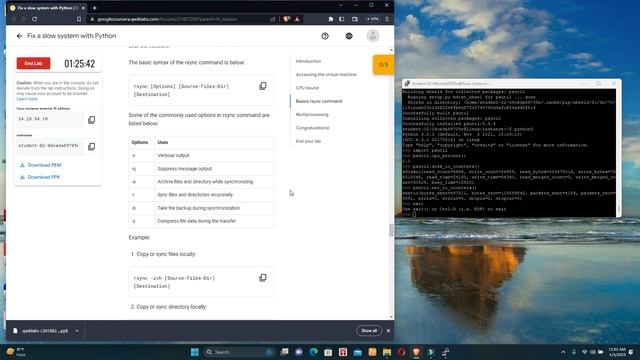Click the page vertical scrollbar thumb
This screenshot has height=360, width=640.
coord(391,231)
